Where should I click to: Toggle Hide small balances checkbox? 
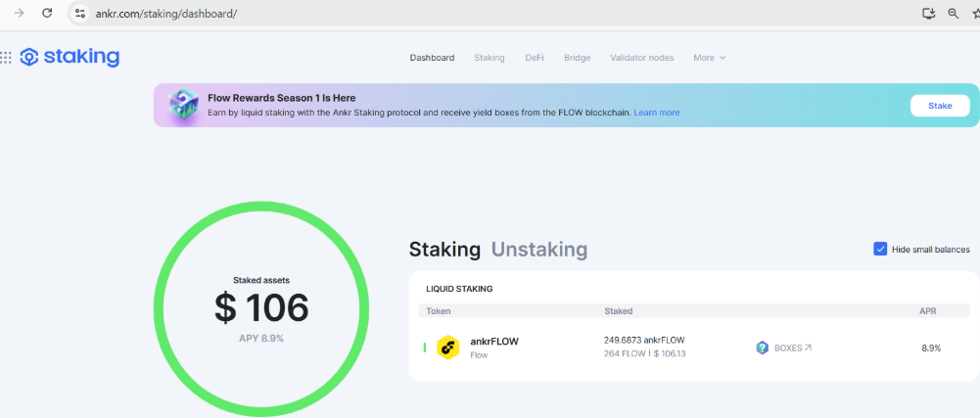tap(880, 250)
